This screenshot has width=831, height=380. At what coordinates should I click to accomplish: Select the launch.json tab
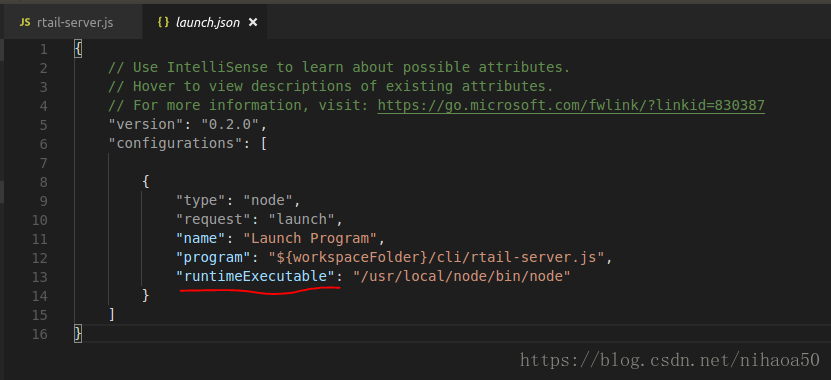click(x=207, y=23)
